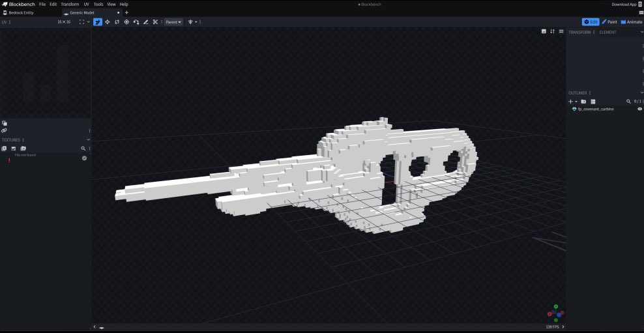Click the UV focus brackets icon
Image resolution: width=644 pixels, height=333 pixels.
coord(81,22)
